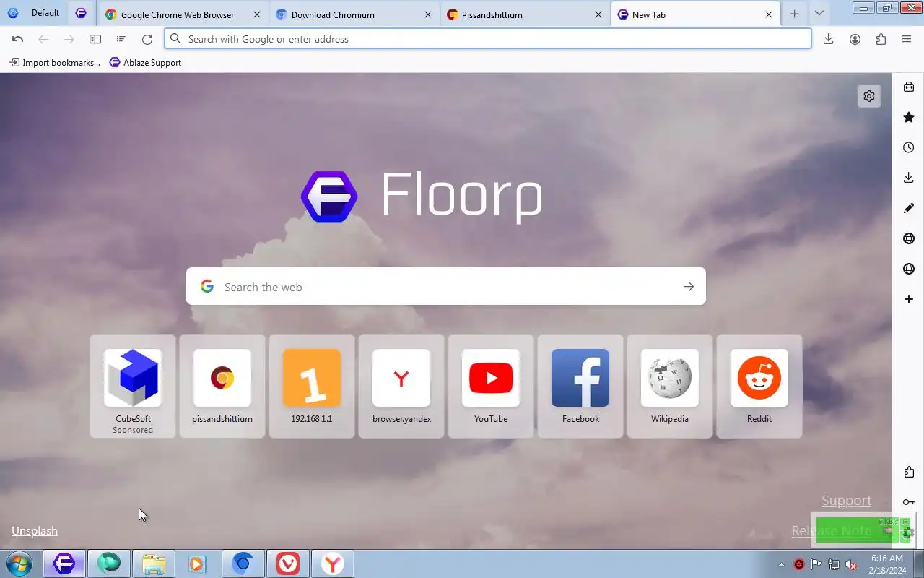
Task: Close the Google Chrome Web Browser tab
Action: (256, 14)
